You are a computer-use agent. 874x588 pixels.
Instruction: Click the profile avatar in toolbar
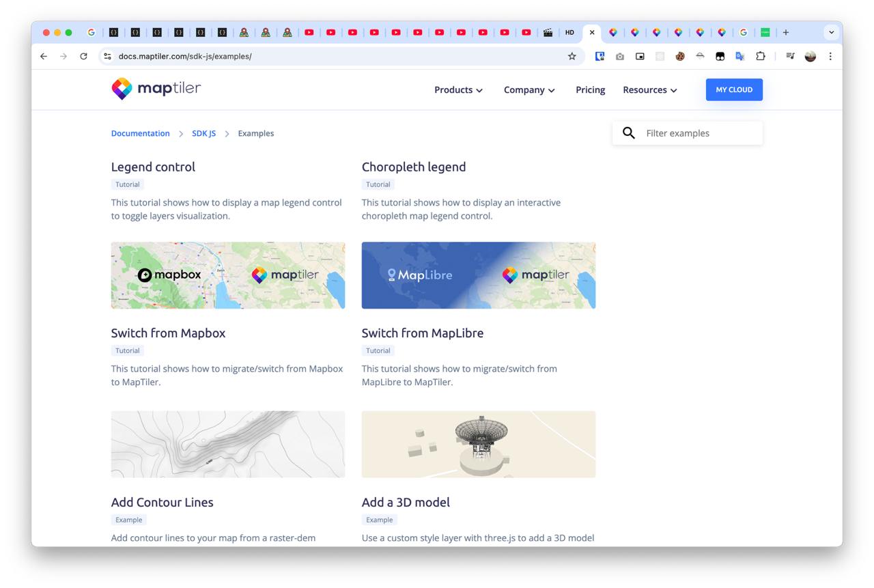point(810,57)
